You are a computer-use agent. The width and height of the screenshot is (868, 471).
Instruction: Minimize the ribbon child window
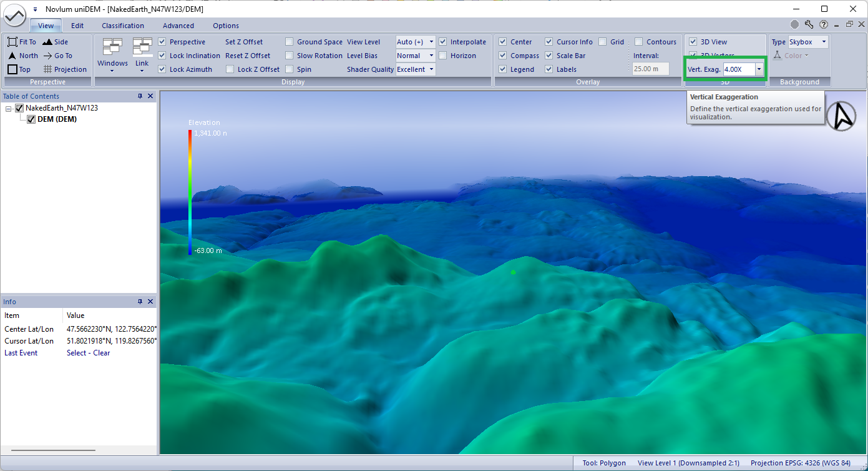point(837,25)
